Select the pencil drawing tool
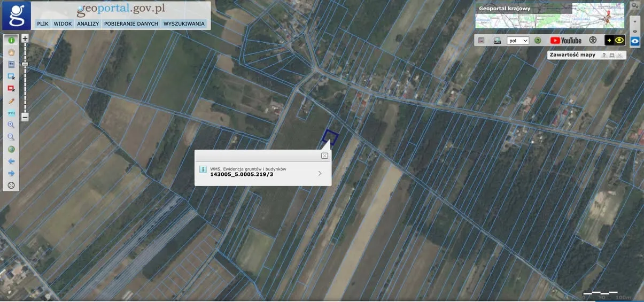Image resolution: width=644 pixels, height=302 pixels. [x=11, y=100]
